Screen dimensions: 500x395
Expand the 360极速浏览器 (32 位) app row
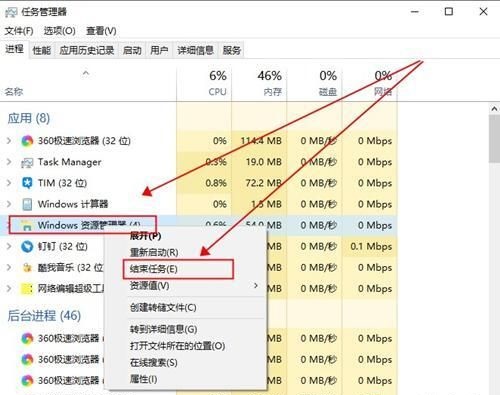point(9,141)
